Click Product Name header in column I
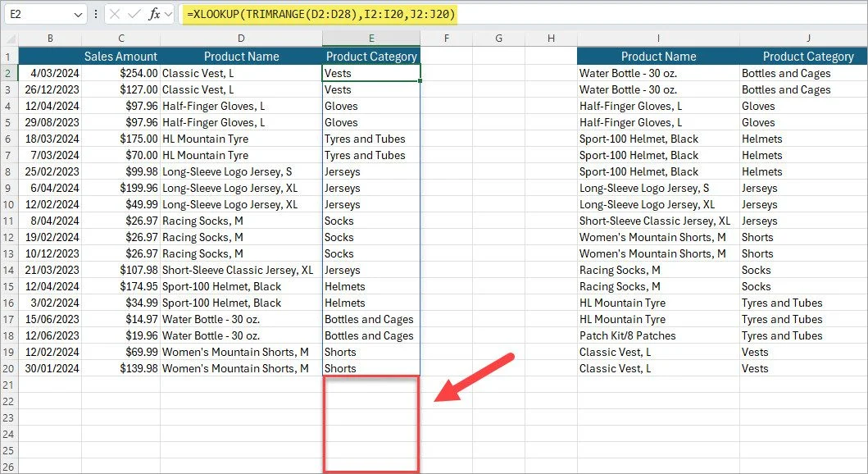868x474 pixels. 658,57
